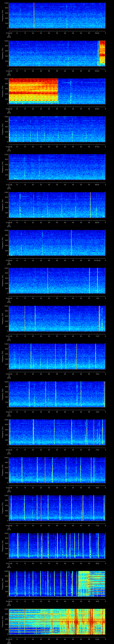Click the 16:00:00 time axis label
Screen dimensions: 114x644
coord(97,260)
